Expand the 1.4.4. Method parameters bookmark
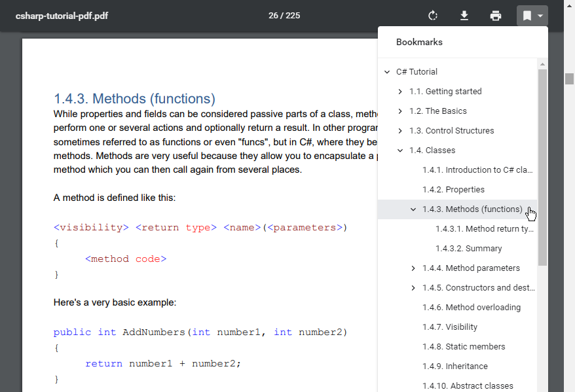 pos(413,268)
